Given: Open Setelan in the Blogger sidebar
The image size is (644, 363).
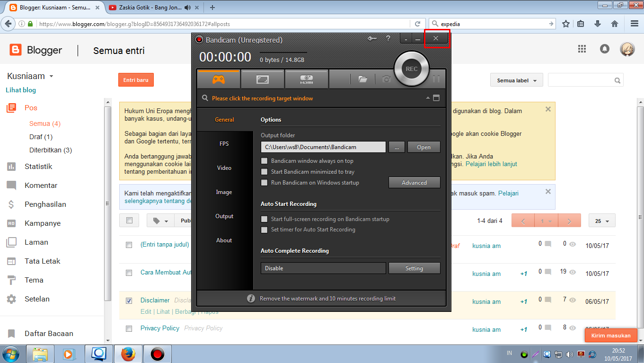Looking at the screenshot, I should click(37, 299).
